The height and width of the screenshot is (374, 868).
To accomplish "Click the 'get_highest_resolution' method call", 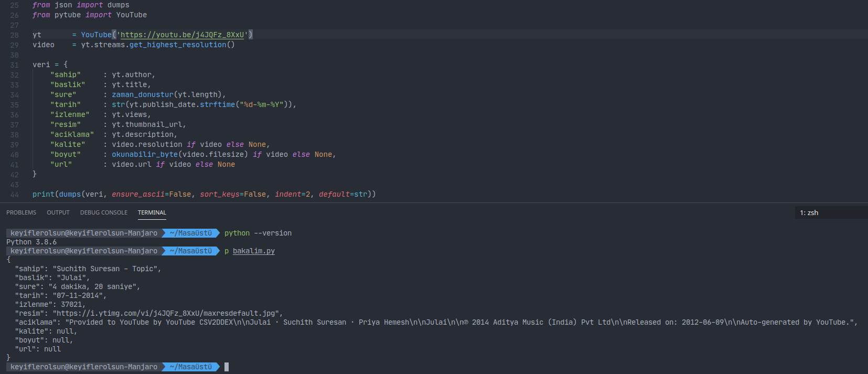I will [178, 45].
